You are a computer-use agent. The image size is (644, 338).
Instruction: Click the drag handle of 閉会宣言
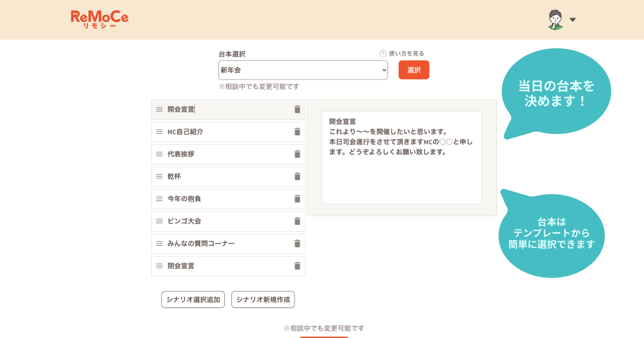(x=159, y=266)
